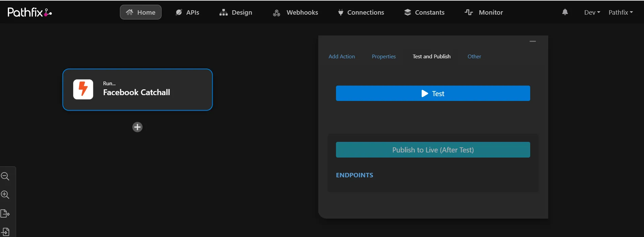Go to the Monitor page
This screenshot has height=237, width=644.
[x=484, y=12]
